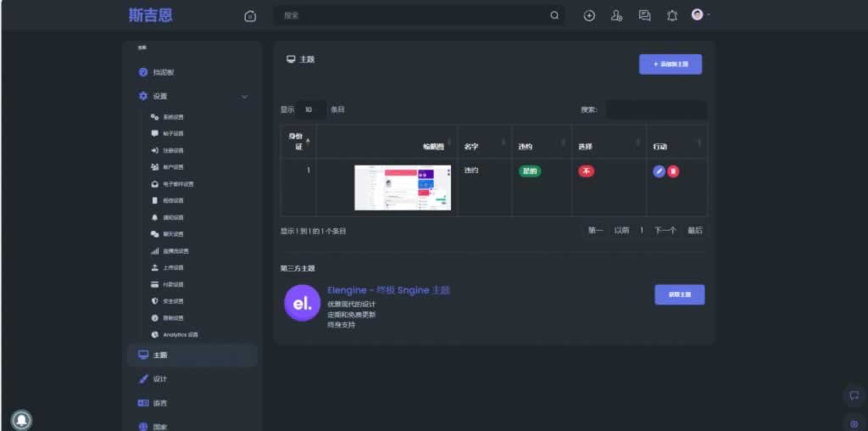The height and width of the screenshot is (431, 868).
Task: Click the table 搜索 filter input field
Action: click(655, 109)
